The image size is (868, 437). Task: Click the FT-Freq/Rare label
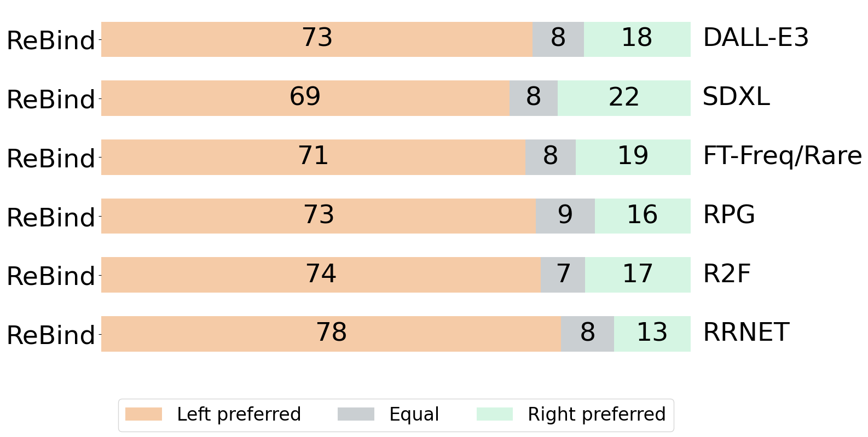[782, 156]
